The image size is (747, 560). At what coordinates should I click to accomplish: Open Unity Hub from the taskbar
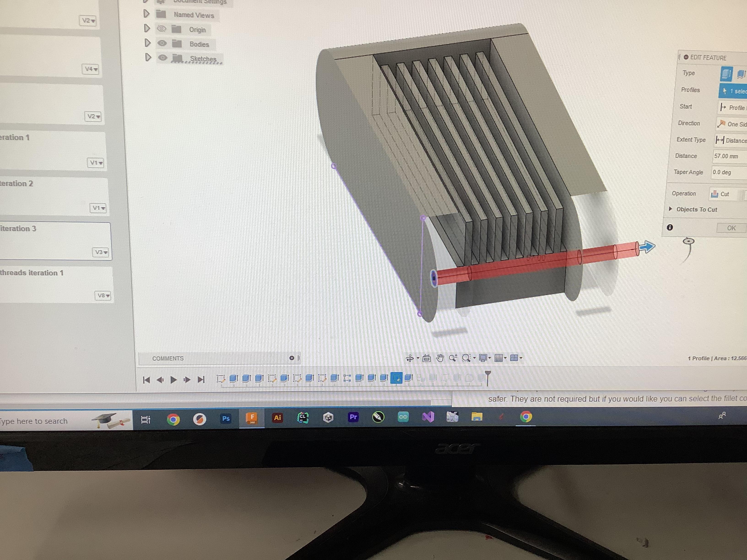click(328, 418)
